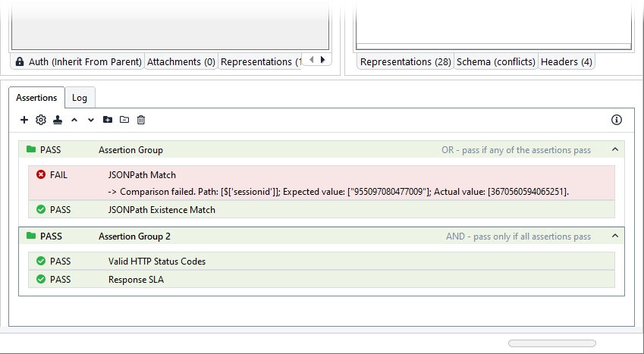Click the red FAIL icon on JSONPath Match
Image resolution: width=644 pixels, height=354 pixels.
coord(41,174)
